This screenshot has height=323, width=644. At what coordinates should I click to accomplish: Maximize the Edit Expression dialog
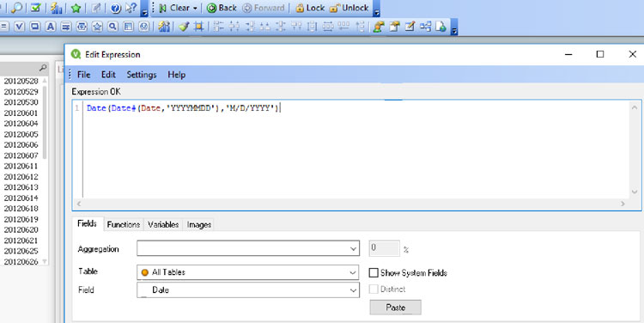pos(600,54)
